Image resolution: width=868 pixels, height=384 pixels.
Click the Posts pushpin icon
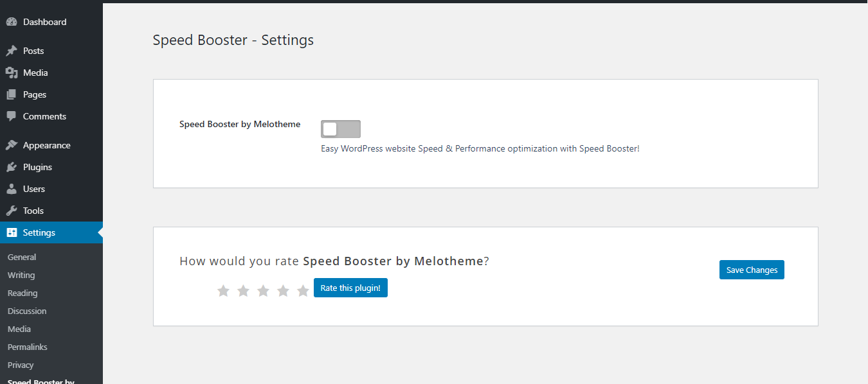12,51
